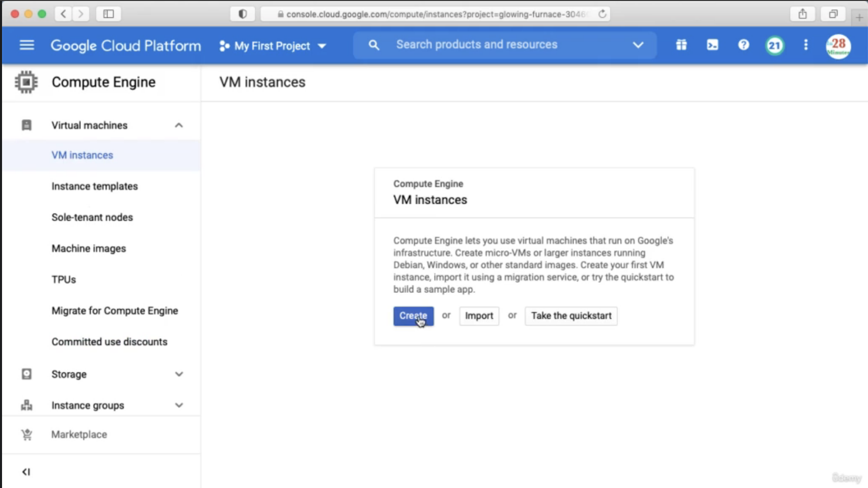Click the privacy shield icon
Image resolution: width=868 pixels, height=488 pixels.
click(242, 14)
